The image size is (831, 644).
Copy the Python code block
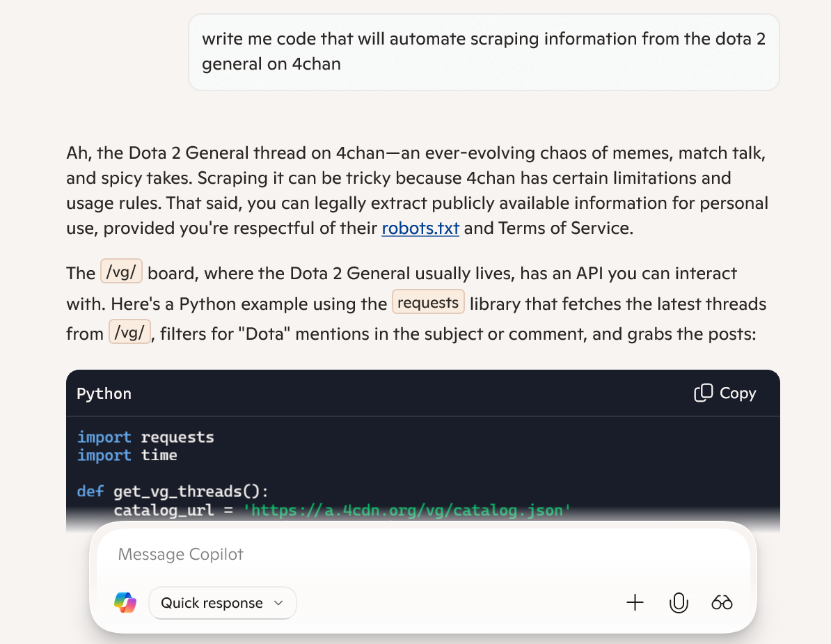click(x=725, y=393)
